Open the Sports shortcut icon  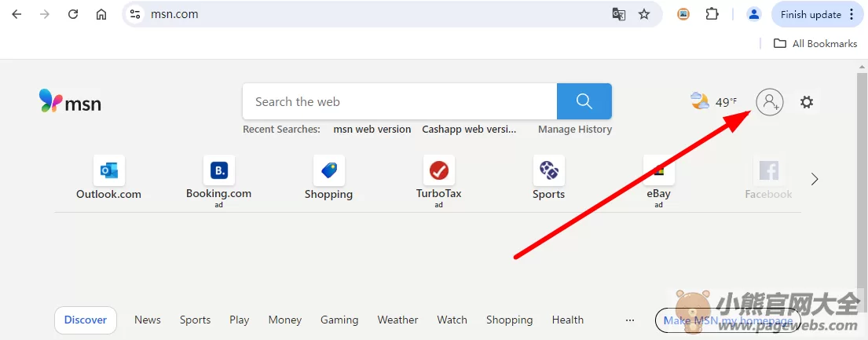(548, 170)
